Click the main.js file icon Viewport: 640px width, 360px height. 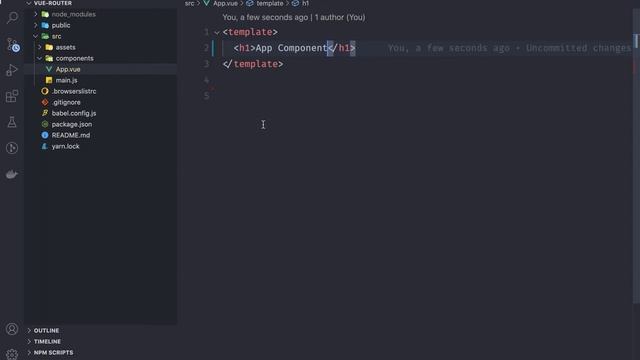coord(49,80)
